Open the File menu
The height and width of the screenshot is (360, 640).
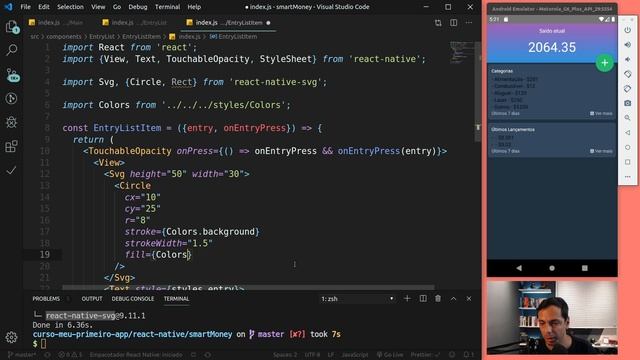(x=25, y=7)
